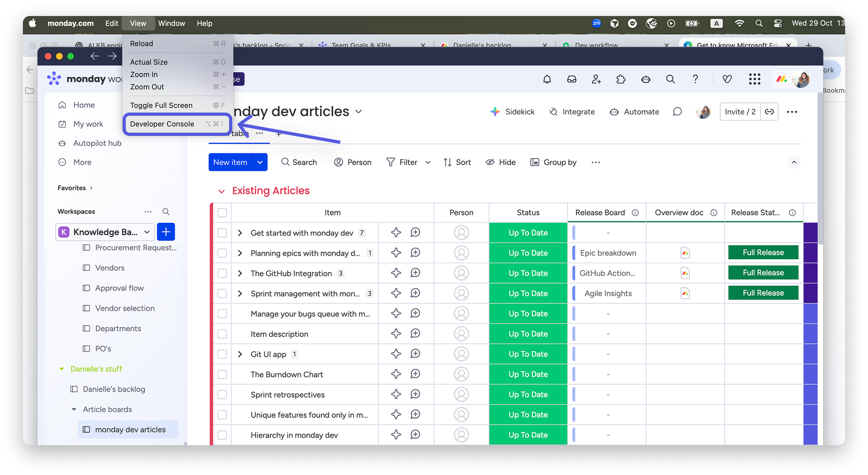Choose Toggle Full Screen in the View menu
Image resolution: width=868 pixels, height=475 pixels.
[x=177, y=105]
